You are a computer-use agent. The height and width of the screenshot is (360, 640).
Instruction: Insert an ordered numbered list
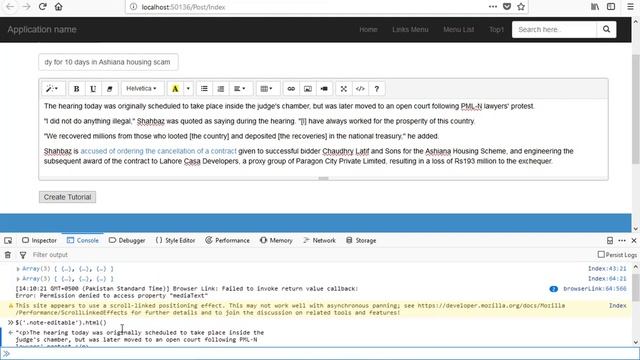coord(221,89)
